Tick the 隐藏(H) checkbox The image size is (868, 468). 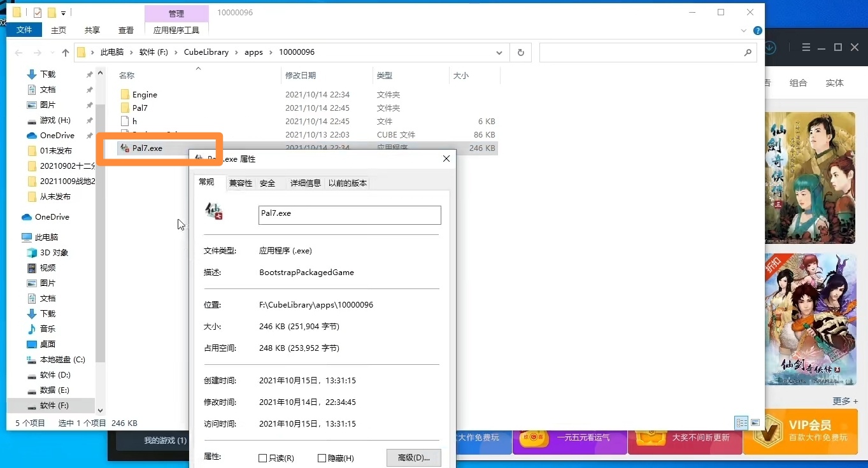pyautogui.click(x=322, y=458)
